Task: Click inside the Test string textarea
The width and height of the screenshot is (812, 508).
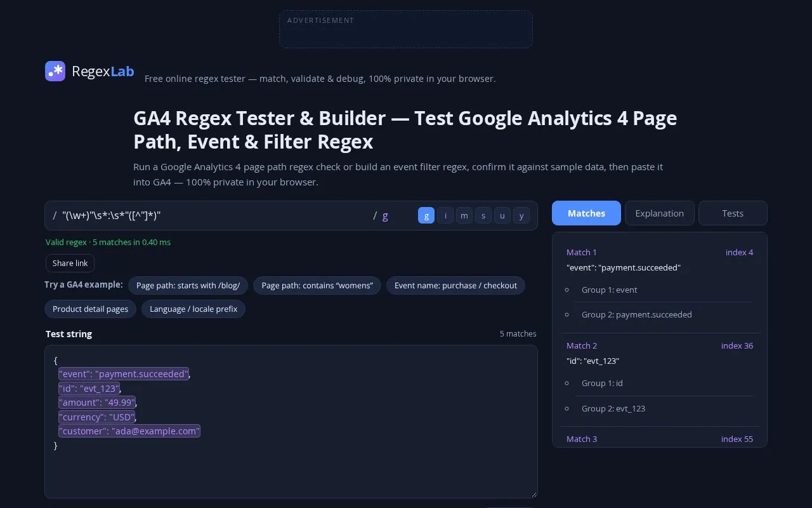Action: point(291,422)
